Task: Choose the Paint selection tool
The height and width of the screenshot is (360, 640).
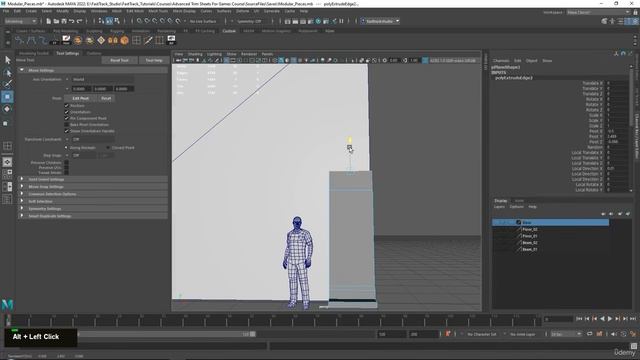Action: point(7,84)
